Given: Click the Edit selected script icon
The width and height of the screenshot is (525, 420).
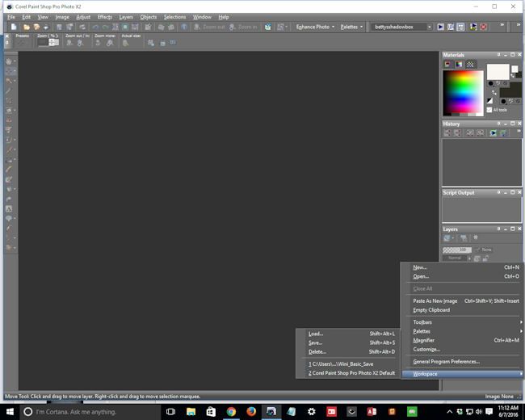Looking at the screenshot, I should point(451,27).
